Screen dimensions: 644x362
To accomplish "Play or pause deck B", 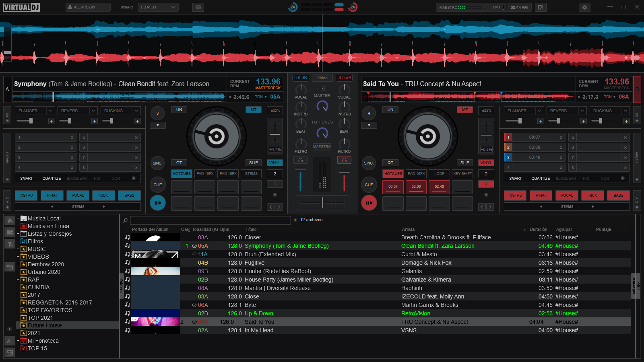I will 369,203.
